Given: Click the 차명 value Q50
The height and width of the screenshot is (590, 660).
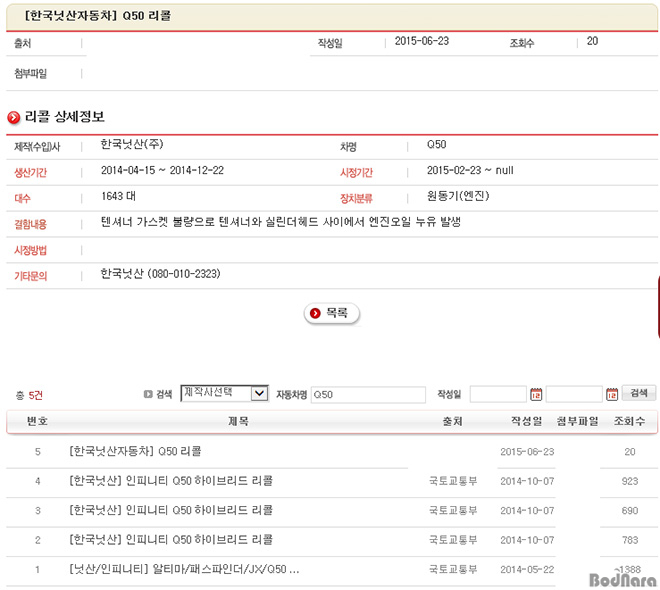Looking at the screenshot, I should 436,145.
